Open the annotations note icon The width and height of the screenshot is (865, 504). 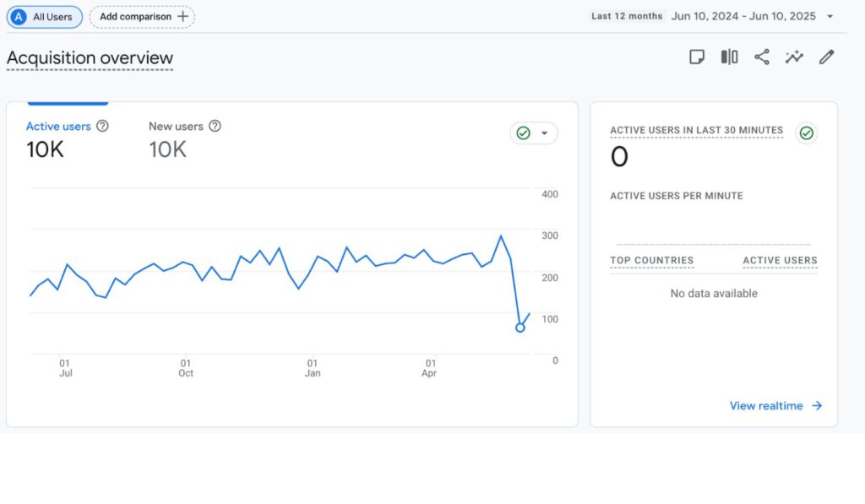point(697,57)
